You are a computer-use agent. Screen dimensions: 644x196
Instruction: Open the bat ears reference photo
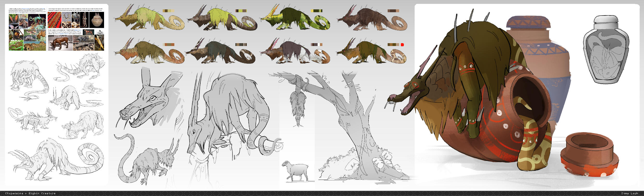13,19
